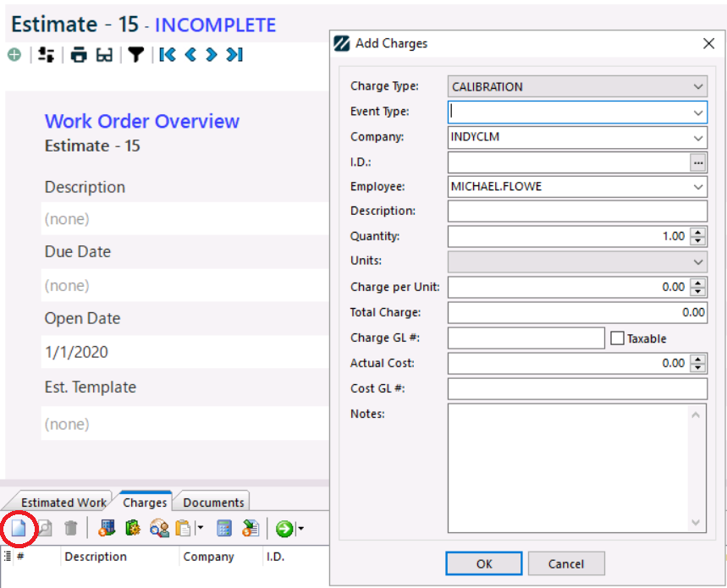Expand the Employee dropdown
The height and width of the screenshot is (588, 727).
click(x=697, y=186)
